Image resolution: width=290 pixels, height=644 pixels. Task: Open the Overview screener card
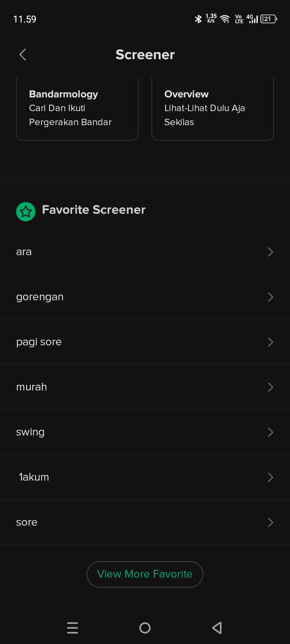coord(212,108)
